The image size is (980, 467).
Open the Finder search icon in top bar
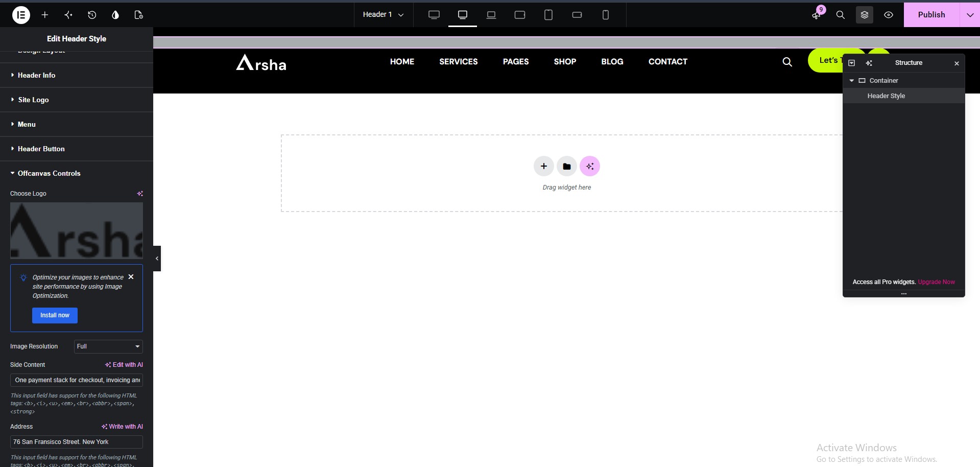840,15
